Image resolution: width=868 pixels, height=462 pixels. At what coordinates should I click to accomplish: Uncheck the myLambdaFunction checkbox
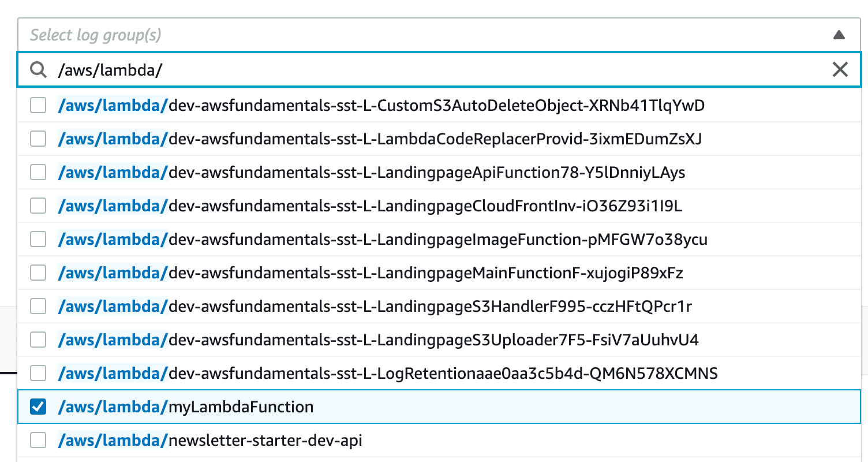point(38,407)
